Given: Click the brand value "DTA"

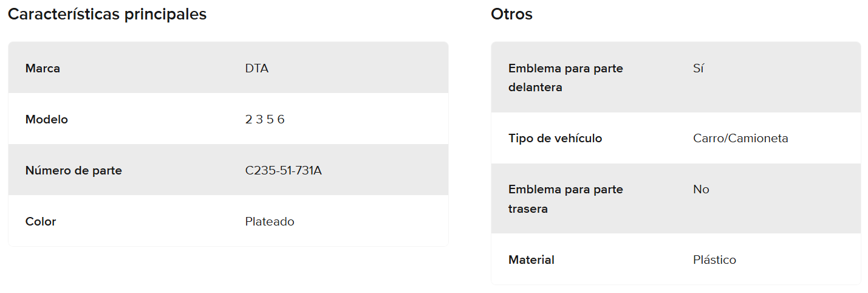Looking at the screenshot, I should [x=256, y=68].
